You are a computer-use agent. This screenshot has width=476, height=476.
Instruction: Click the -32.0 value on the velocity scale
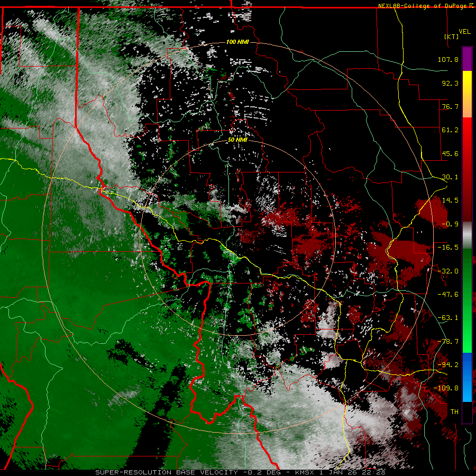448,271
